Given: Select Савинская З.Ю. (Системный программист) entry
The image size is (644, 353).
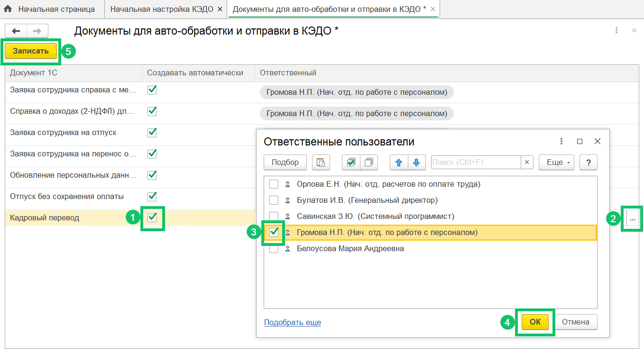Looking at the screenshot, I should [376, 217].
